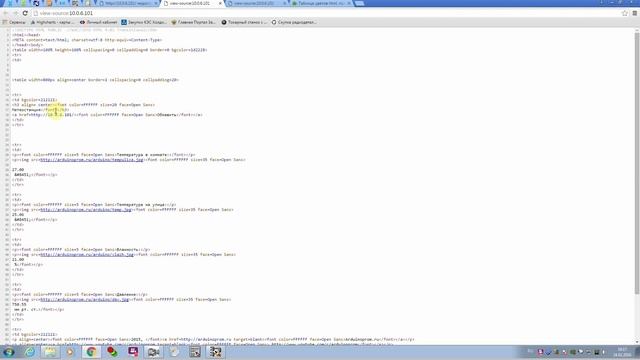Open File Explorer from the taskbar

[x=50, y=352]
